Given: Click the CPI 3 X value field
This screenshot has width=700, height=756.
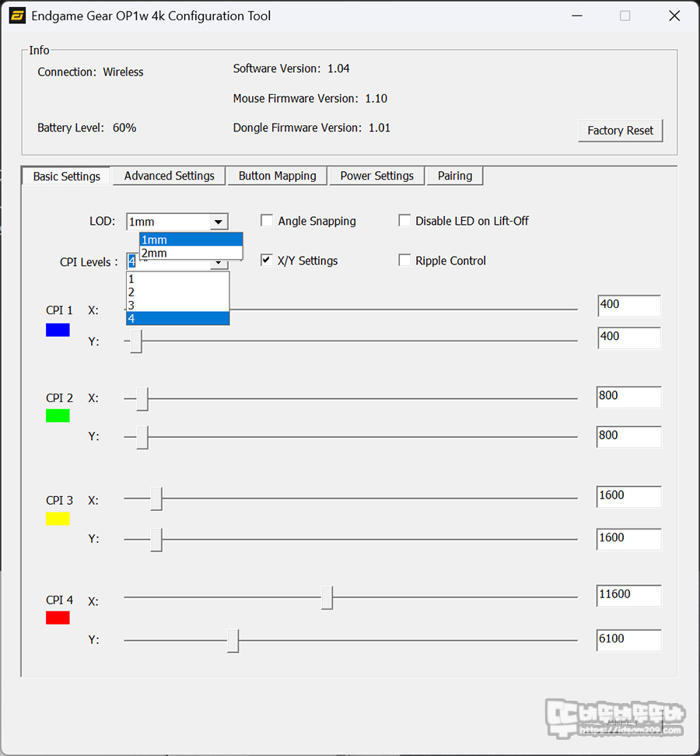Looking at the screenshot, I should pyautogui.click(x=628, y=496).
